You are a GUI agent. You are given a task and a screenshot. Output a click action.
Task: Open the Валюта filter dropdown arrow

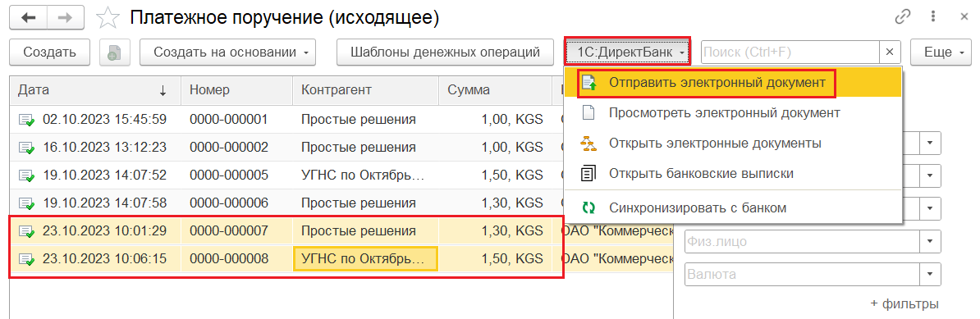(931, 274)
